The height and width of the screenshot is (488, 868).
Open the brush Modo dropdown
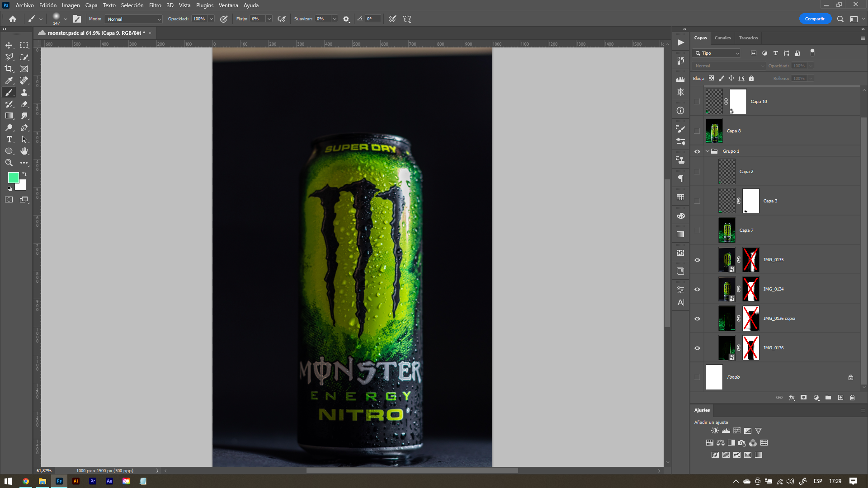[x=133, y=19]
